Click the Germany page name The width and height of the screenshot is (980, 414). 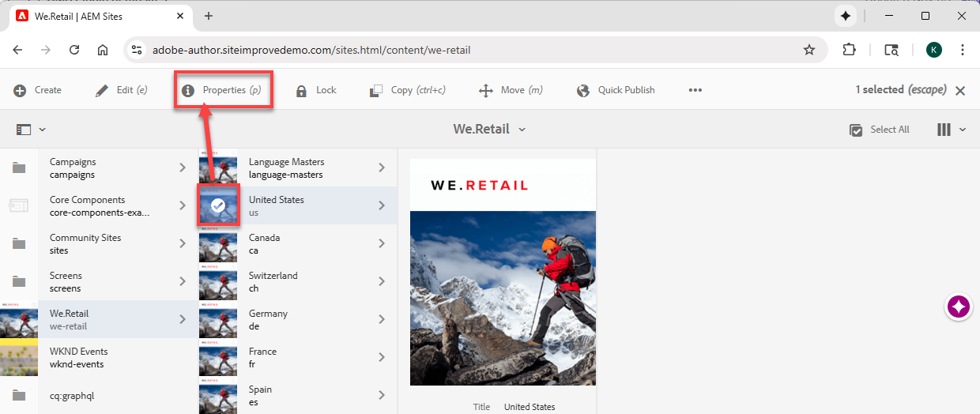268,313
